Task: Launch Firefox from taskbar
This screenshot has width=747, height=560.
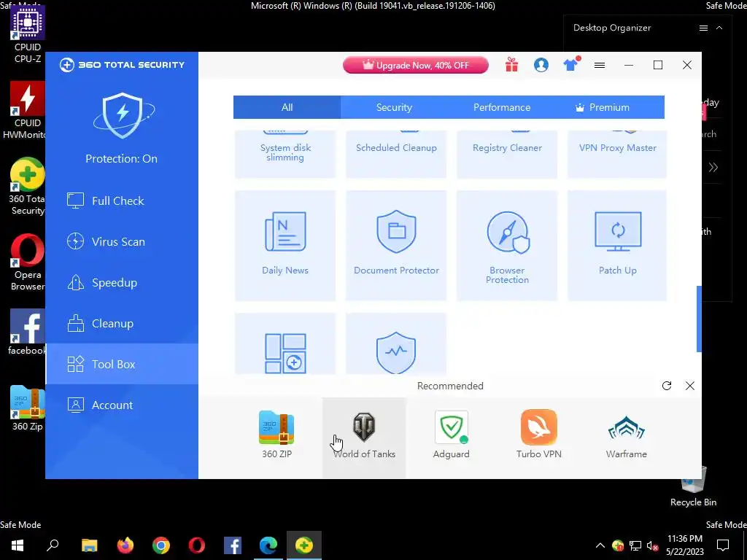Action: pyautogui.click(x=125, y=545)
